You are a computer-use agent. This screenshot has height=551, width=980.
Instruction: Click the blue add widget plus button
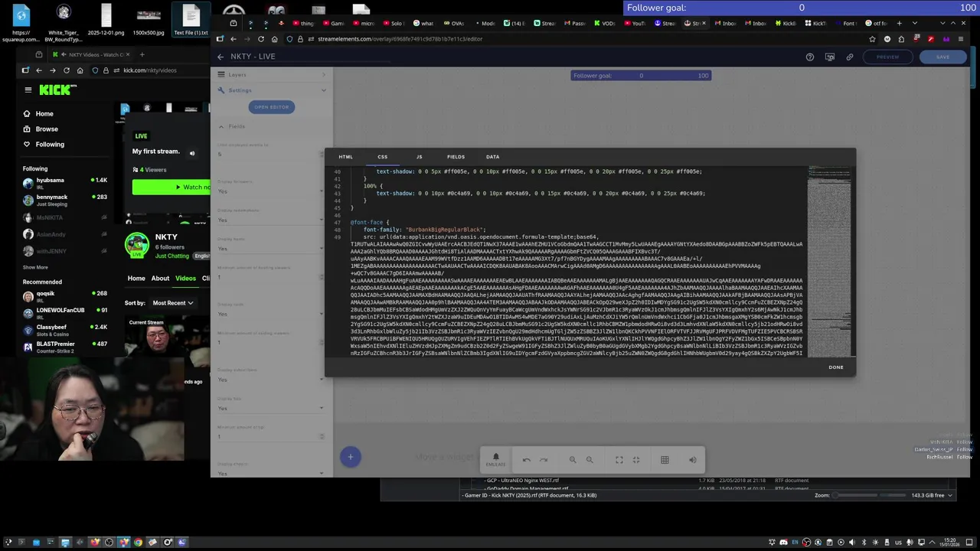tap(350, 457)
